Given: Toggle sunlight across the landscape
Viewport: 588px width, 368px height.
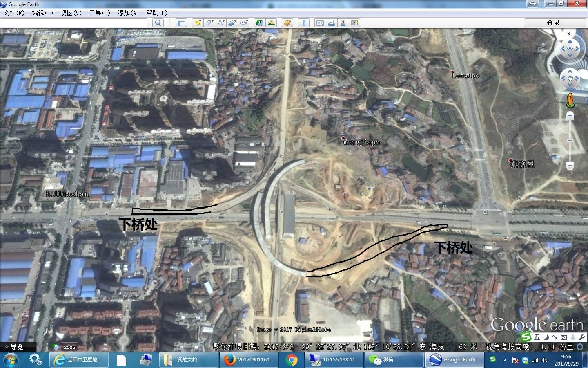Looking at the screenshot, I should click(271, 23).
